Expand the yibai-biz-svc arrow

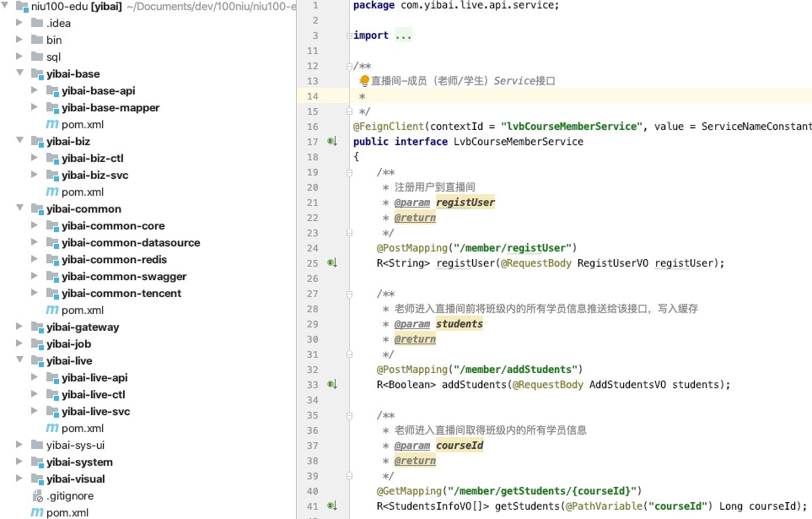(35, 174)
